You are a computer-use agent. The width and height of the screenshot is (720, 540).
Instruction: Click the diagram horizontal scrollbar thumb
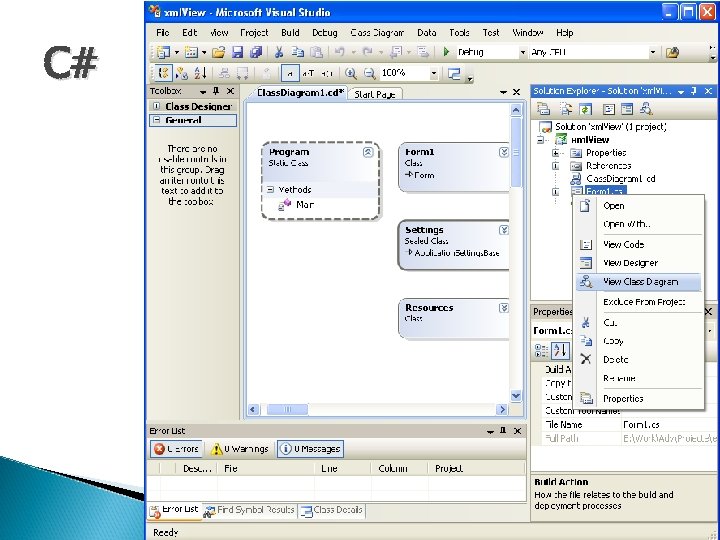tap(287, 409)
